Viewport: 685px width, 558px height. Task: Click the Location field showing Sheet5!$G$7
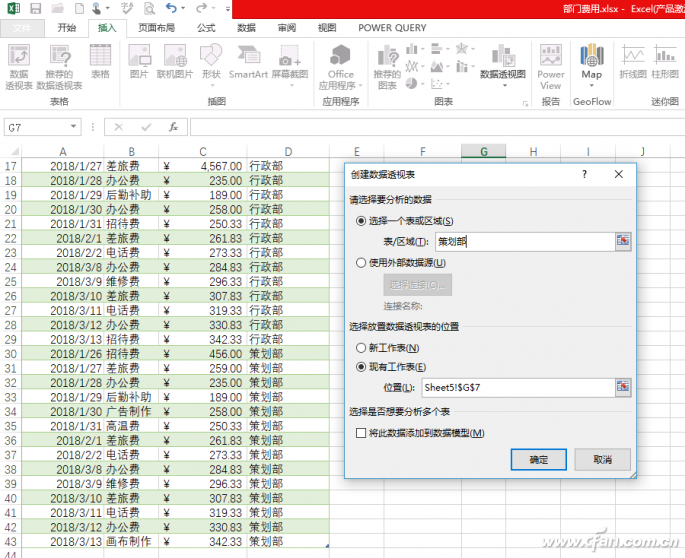tap(518, 388)
